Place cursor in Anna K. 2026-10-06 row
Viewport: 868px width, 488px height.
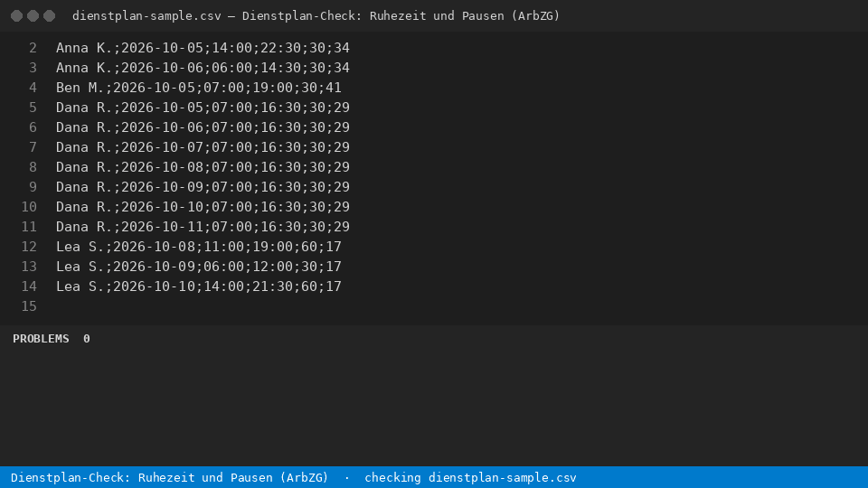point(203,68)
